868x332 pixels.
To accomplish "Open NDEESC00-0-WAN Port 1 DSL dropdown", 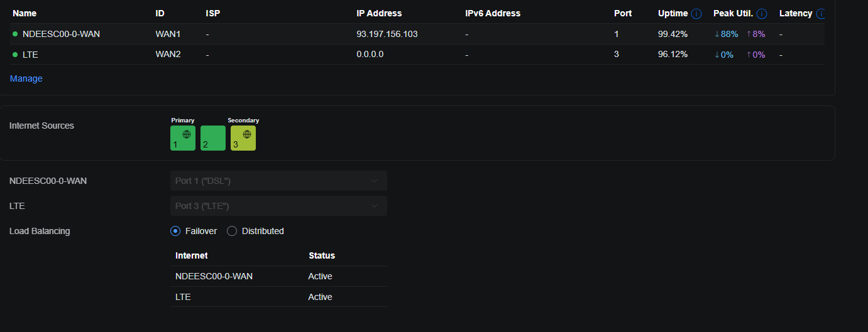I will click(x=278, y=181).
